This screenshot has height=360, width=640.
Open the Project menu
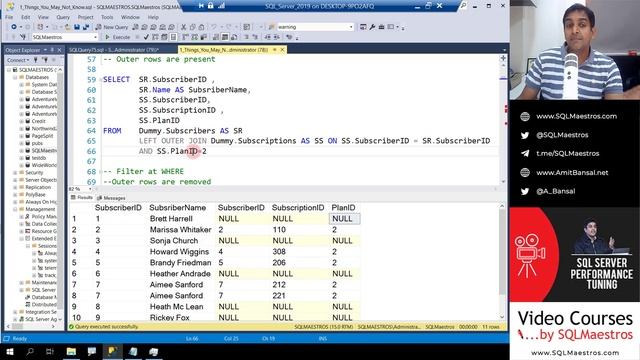[x=85, y=17]
